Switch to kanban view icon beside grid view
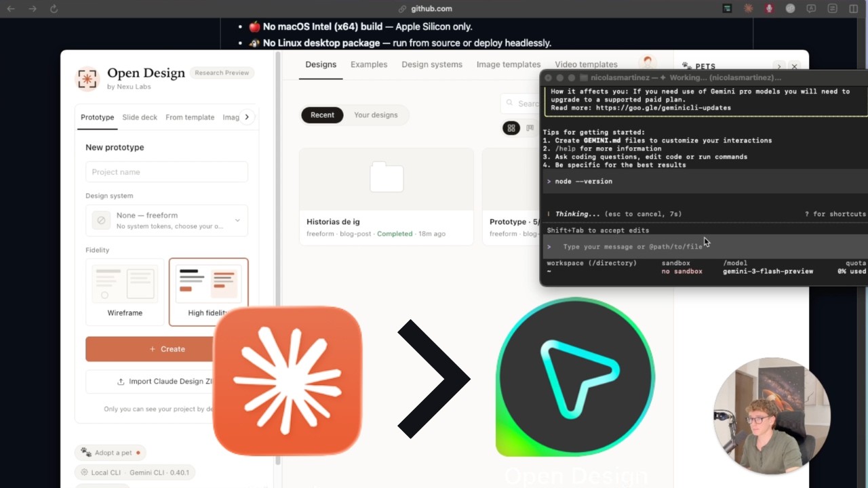This screenshot has height=488, width=868. (530, 128)
